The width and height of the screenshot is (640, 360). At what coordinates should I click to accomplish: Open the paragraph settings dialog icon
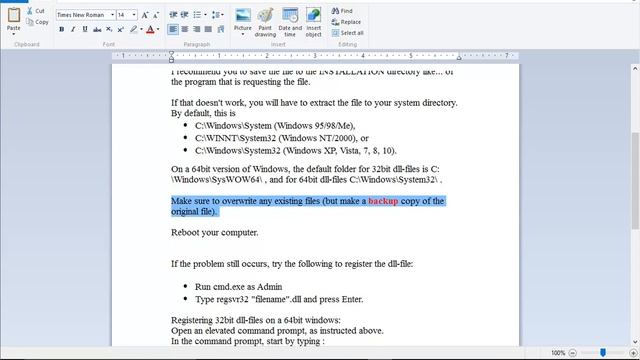221,29
